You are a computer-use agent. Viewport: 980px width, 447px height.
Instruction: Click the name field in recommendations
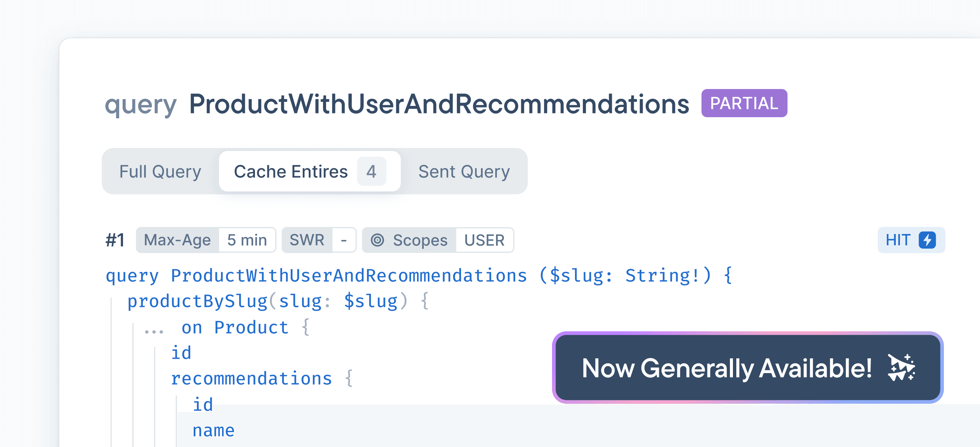214,430
